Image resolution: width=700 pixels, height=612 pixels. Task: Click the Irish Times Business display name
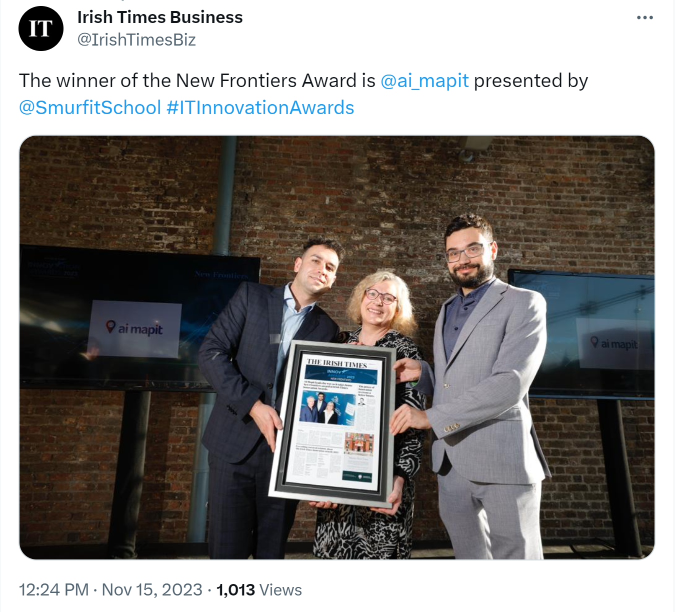tap(160, 17)
